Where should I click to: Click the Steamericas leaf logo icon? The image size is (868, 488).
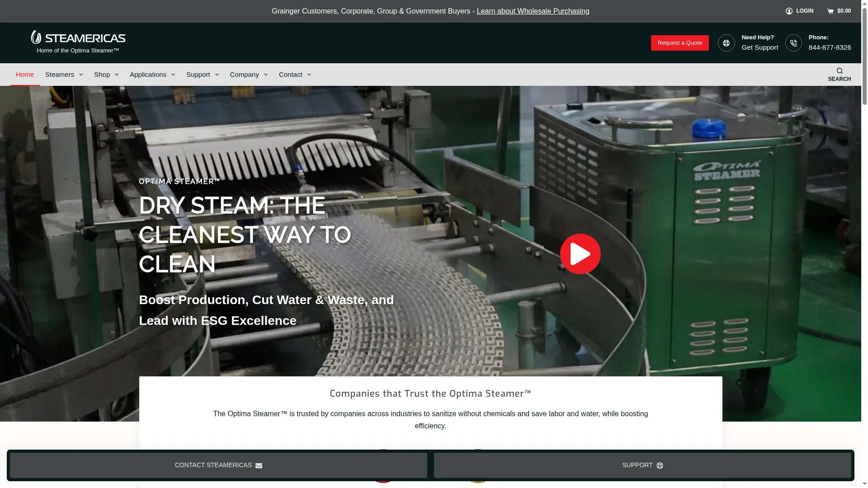point(36,37)
